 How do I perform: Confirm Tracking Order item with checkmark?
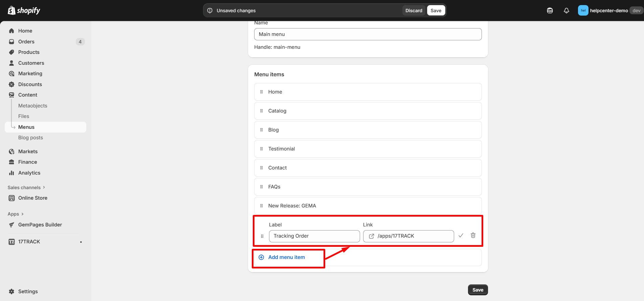[x=461, y=236]
